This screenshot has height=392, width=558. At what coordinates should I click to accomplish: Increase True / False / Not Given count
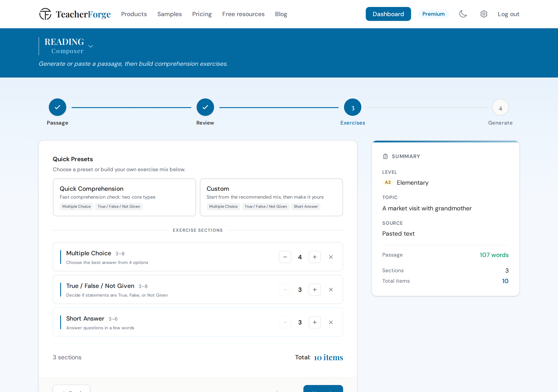(315, 289)
